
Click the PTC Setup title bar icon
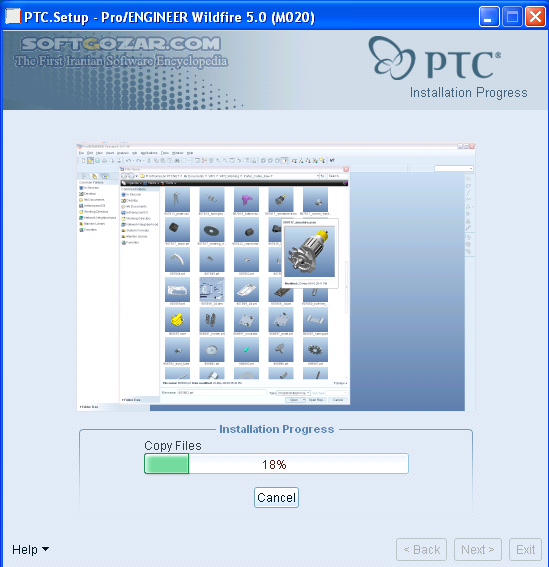point(13,16)
